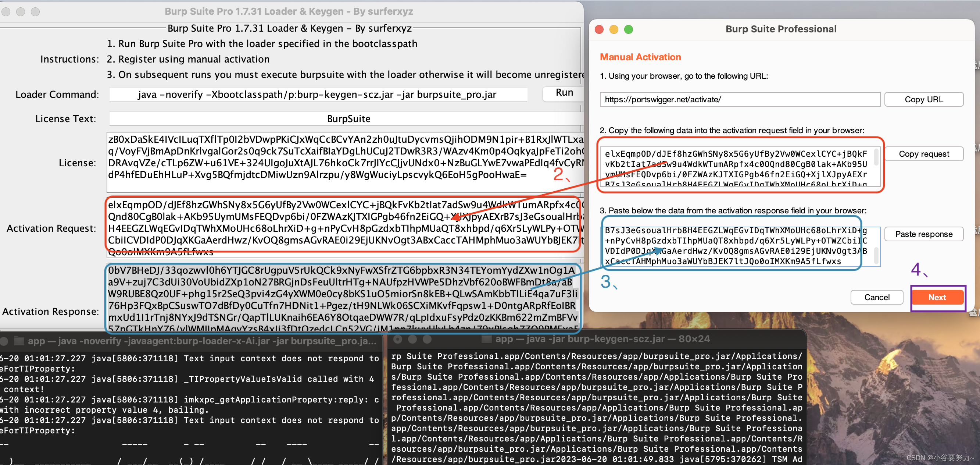
Task: Click the Copy request button
Action: 923,154
